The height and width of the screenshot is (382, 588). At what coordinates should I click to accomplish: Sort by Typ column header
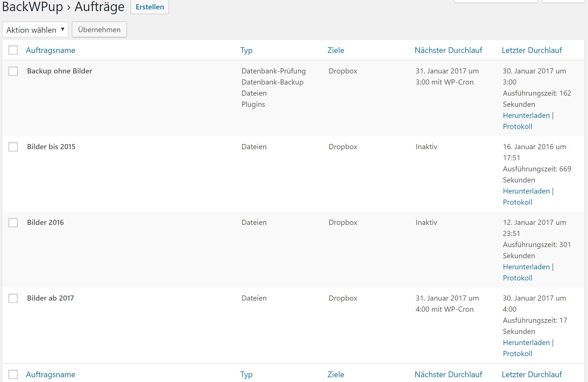coord(246,50)
